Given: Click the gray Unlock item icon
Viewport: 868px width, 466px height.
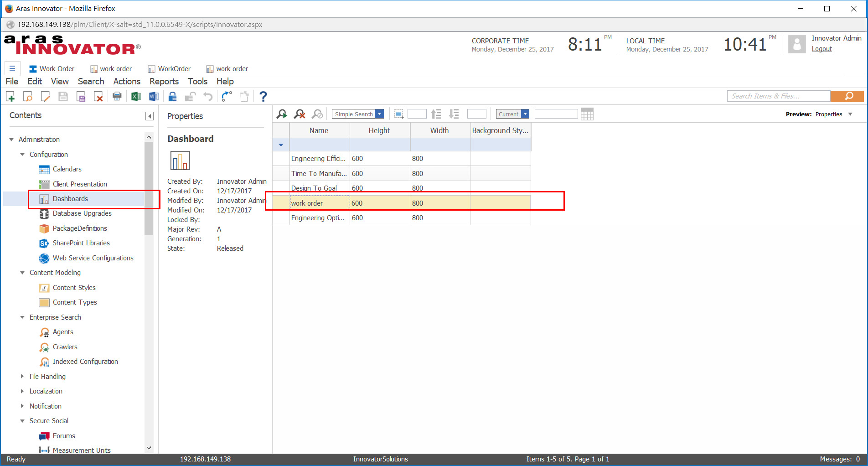Looking at the screenshot, I should (x=190, y=96).
